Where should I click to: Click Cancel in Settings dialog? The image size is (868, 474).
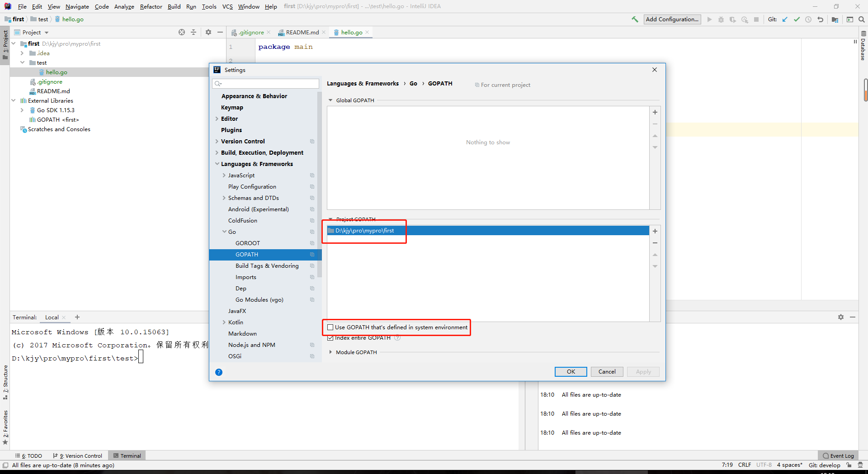[x=607, y=371]
